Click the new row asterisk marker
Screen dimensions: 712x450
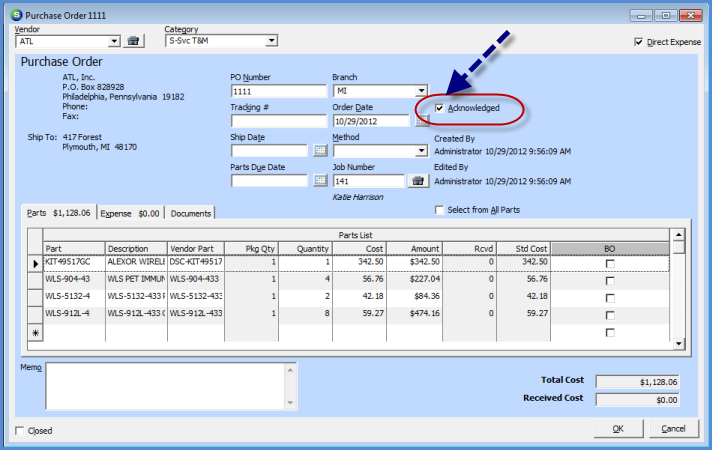35,333
